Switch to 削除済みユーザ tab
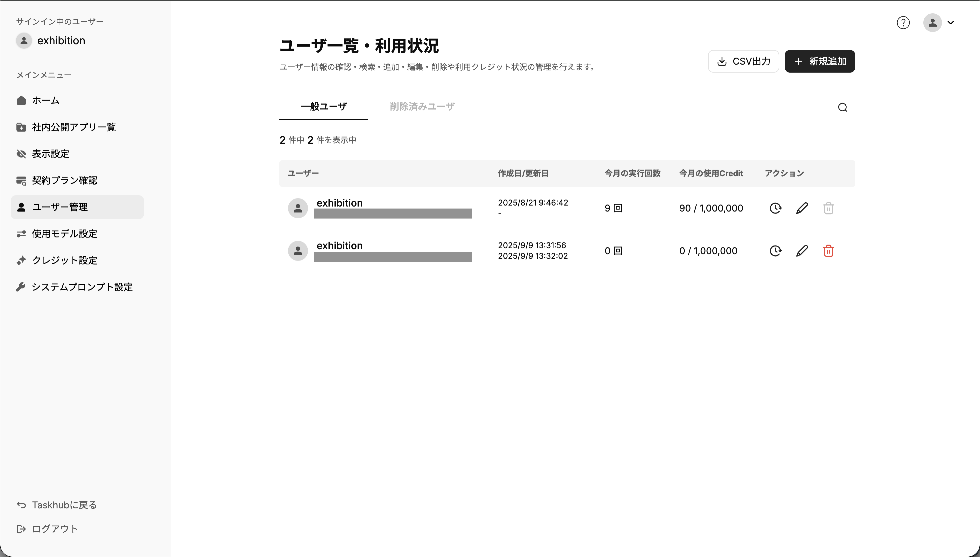980x557 pixels. click(x=422, y=106)
